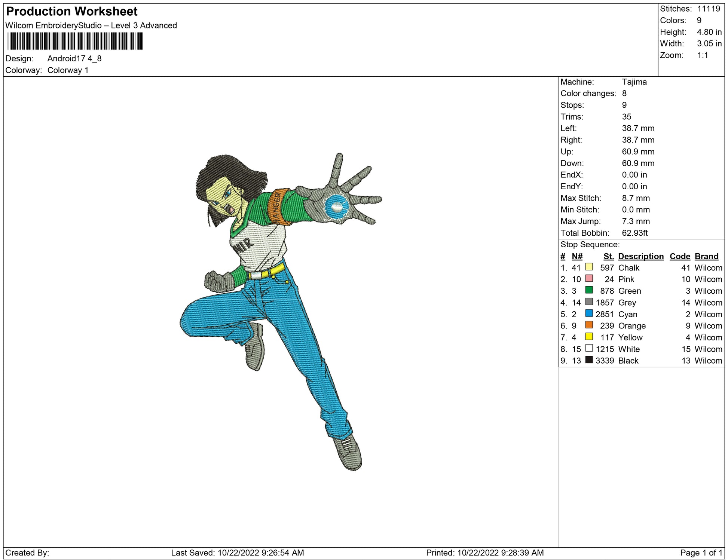Click the barcode under the title
The height and width of the screenshot is (560, 728).
pos(75,41)
